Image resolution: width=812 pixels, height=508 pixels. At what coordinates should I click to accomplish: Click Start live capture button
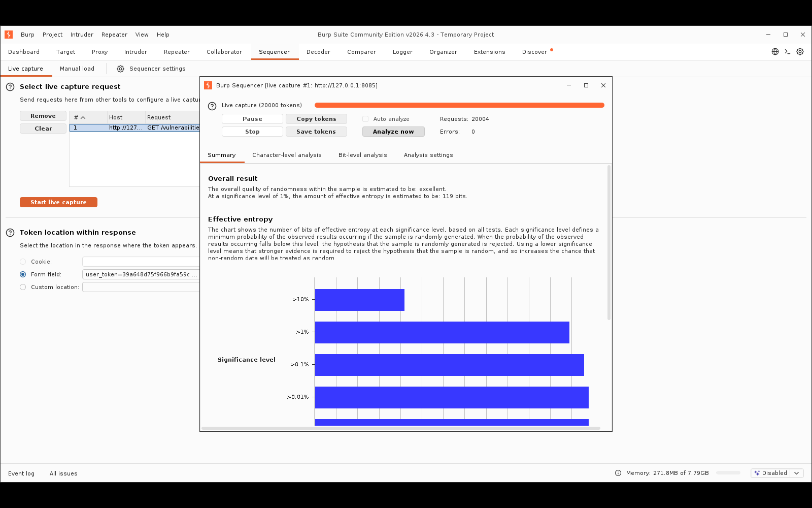tap(58, 202)
